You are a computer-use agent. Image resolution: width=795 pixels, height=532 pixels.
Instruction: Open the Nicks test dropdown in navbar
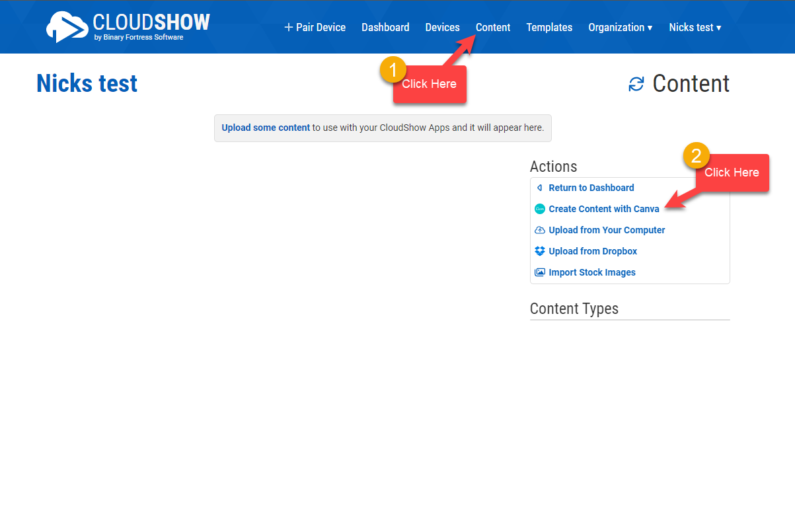tap(695, 28)
